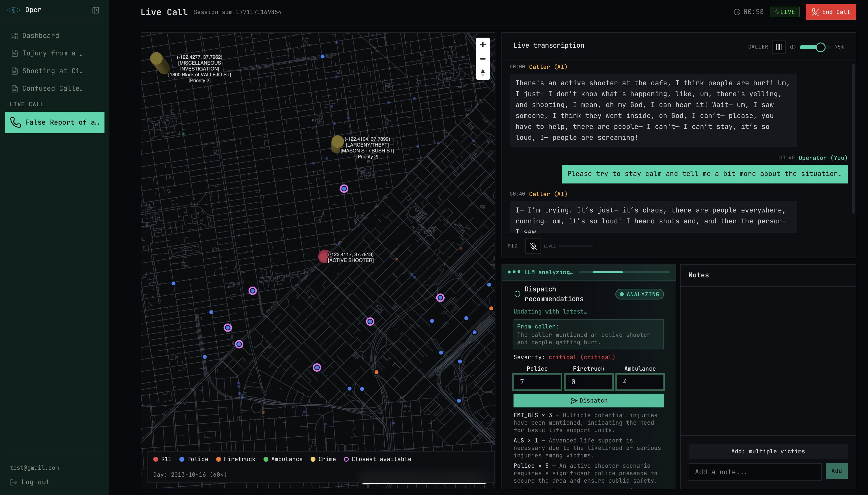Open the Dashboard menu item
Viewport: 868px width, 495px height.
tap(40, 36)
